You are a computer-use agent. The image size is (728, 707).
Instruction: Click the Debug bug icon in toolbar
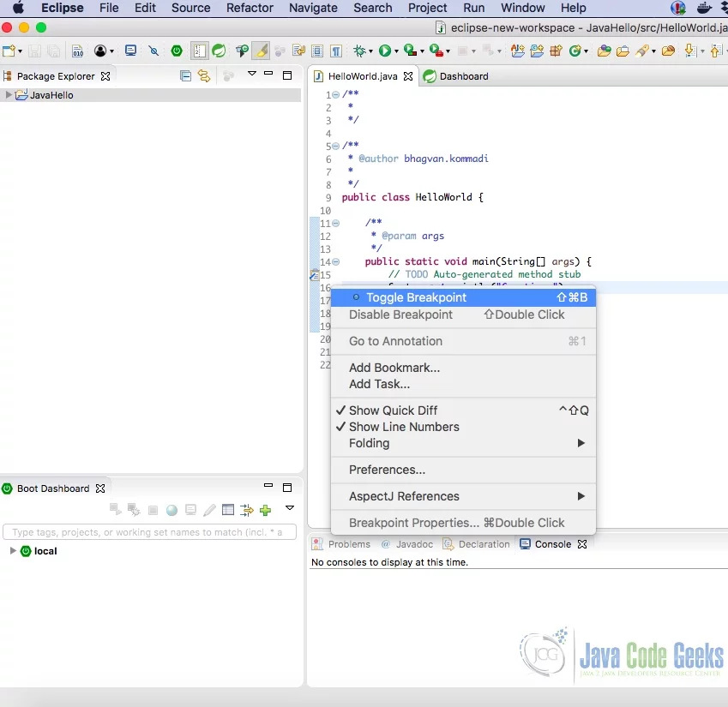coord(359,51)
